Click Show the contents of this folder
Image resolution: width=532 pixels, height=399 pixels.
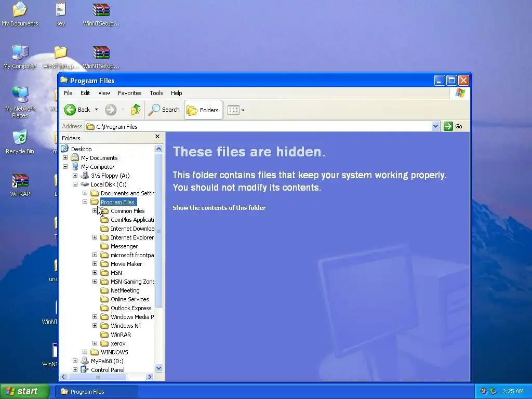219,208
